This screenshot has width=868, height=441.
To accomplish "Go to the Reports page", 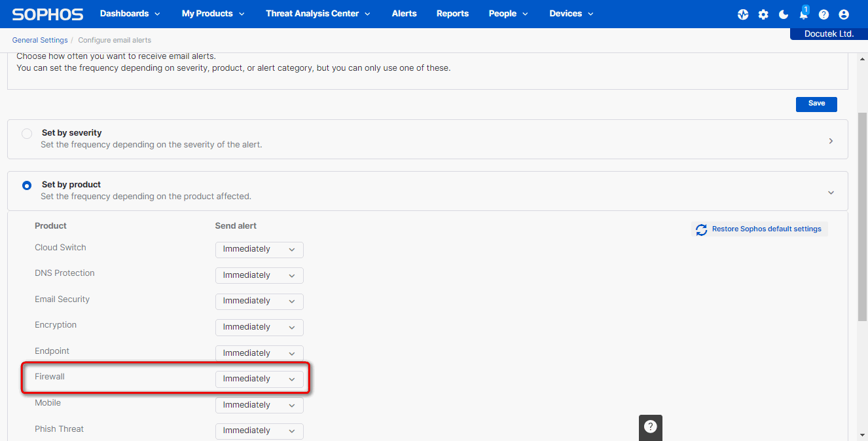I will click(x=452, y=14).
